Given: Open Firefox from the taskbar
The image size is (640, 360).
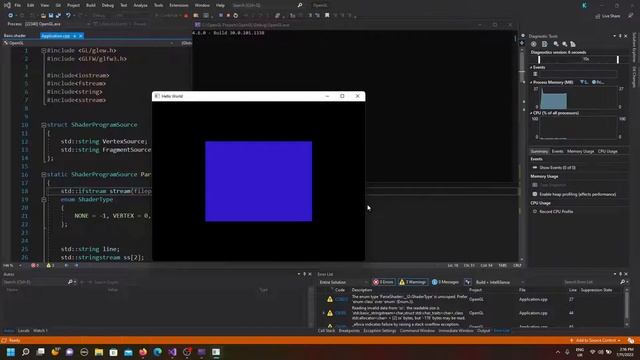Looking at the screenshot, I should point(143,352).
